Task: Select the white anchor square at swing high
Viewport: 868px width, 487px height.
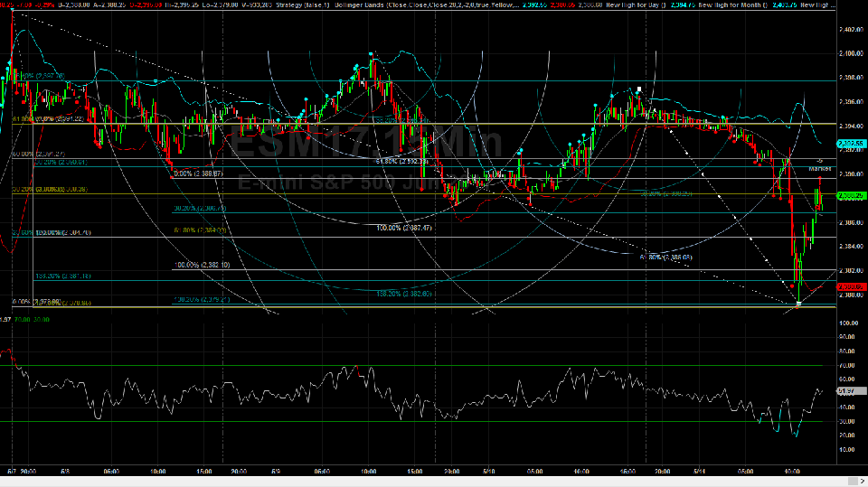Action: [x=639, y=89]
